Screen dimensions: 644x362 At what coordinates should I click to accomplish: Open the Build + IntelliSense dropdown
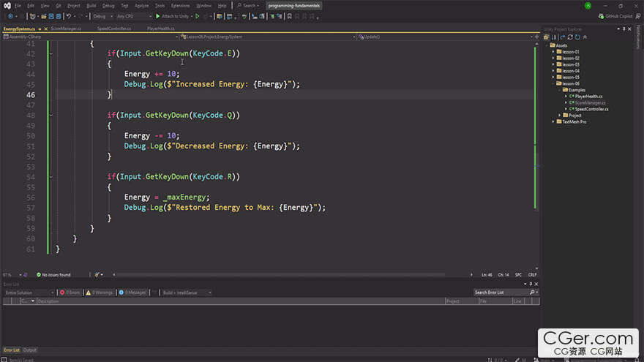pyautogui.click(x=186, y=293)
